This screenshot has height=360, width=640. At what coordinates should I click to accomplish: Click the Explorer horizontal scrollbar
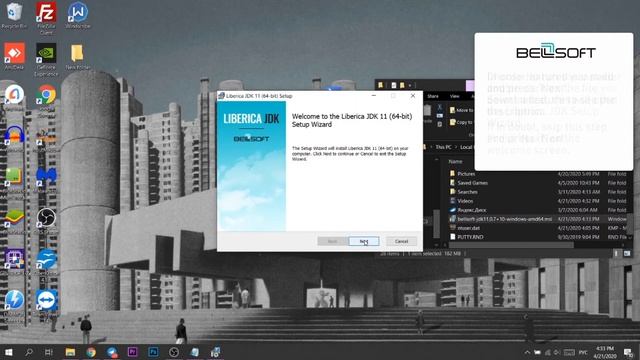pyautogui.click(x=511, y=245)
